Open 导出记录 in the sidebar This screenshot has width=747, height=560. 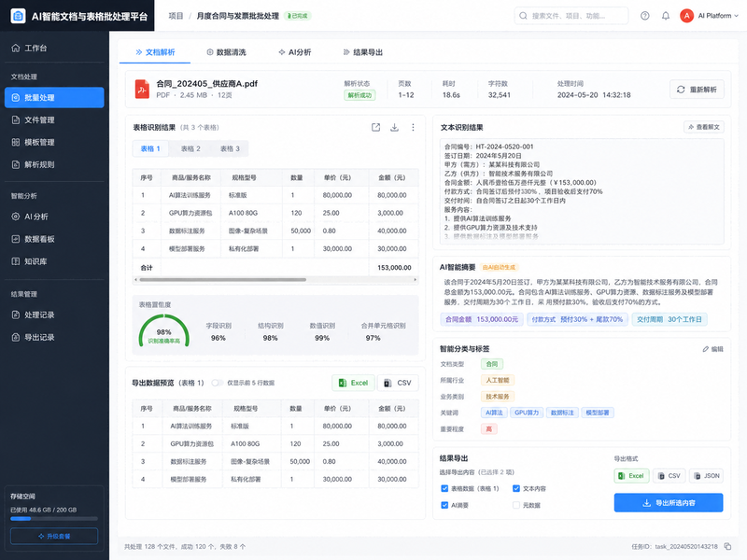tap(54, 337)
